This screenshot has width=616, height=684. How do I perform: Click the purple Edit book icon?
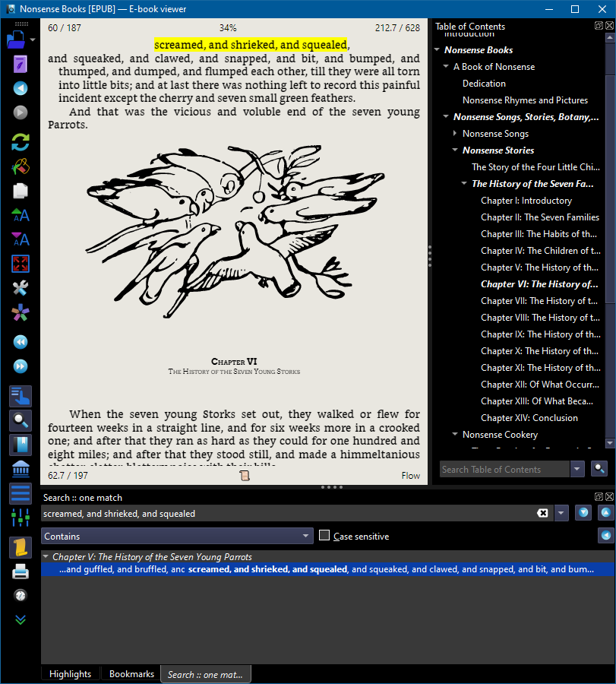pyautogui.click(x=20, y=64)
